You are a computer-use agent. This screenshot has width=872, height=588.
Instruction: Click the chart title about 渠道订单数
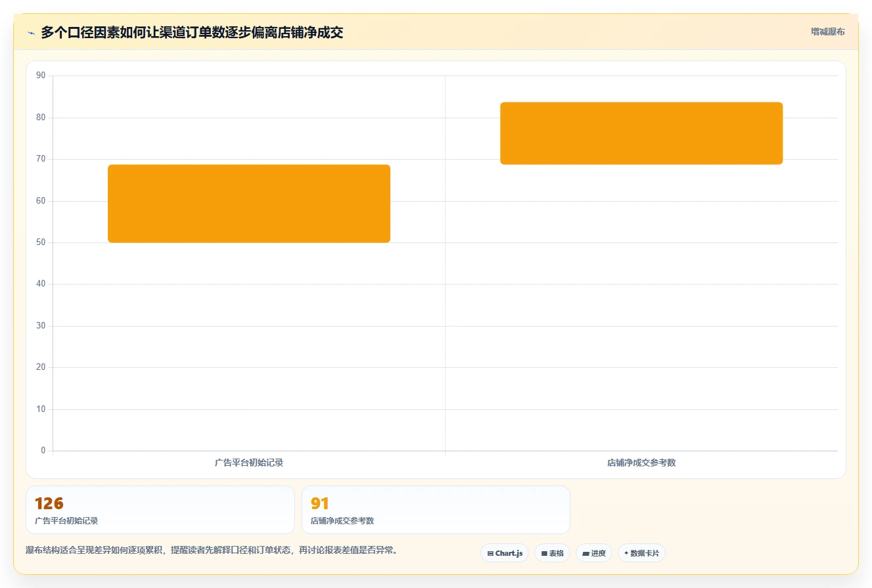(x=192, y=32)
